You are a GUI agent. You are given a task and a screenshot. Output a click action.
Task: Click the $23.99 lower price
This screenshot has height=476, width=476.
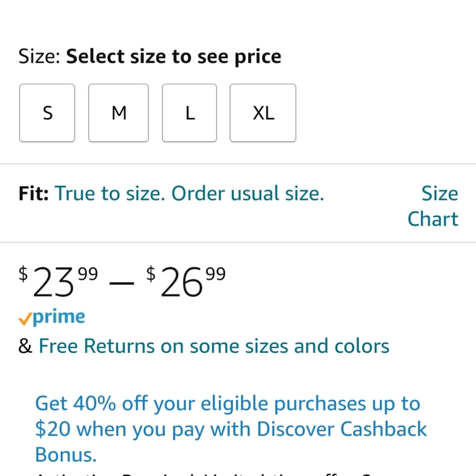pyautogui.click(x=58, y=281)
